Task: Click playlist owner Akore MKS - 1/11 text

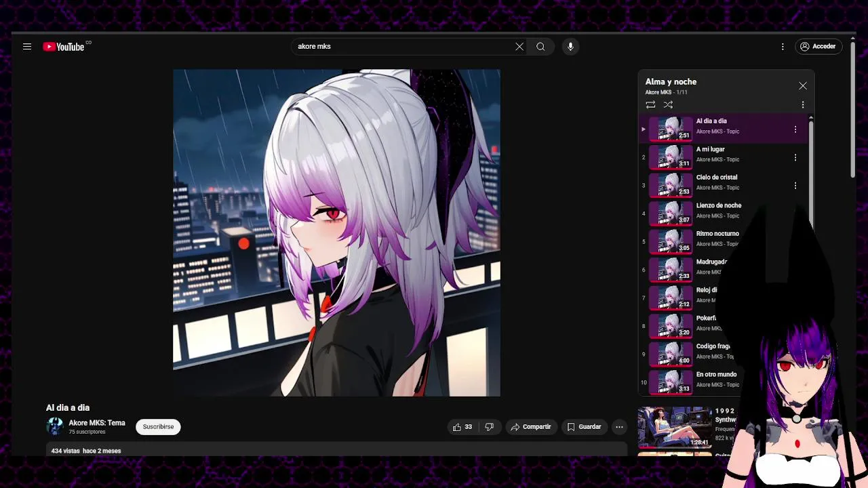Action: click(666, 92)
